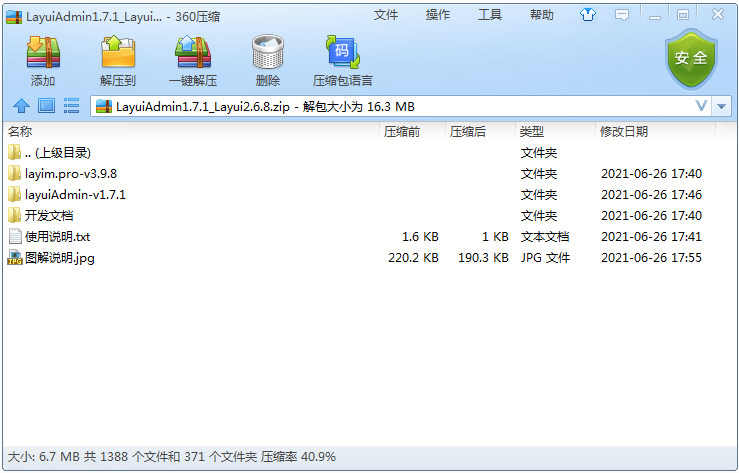Select the 图解说明.jpg file name
The width and height of the screenshot is (739, 473).
[x=60, y=258]
